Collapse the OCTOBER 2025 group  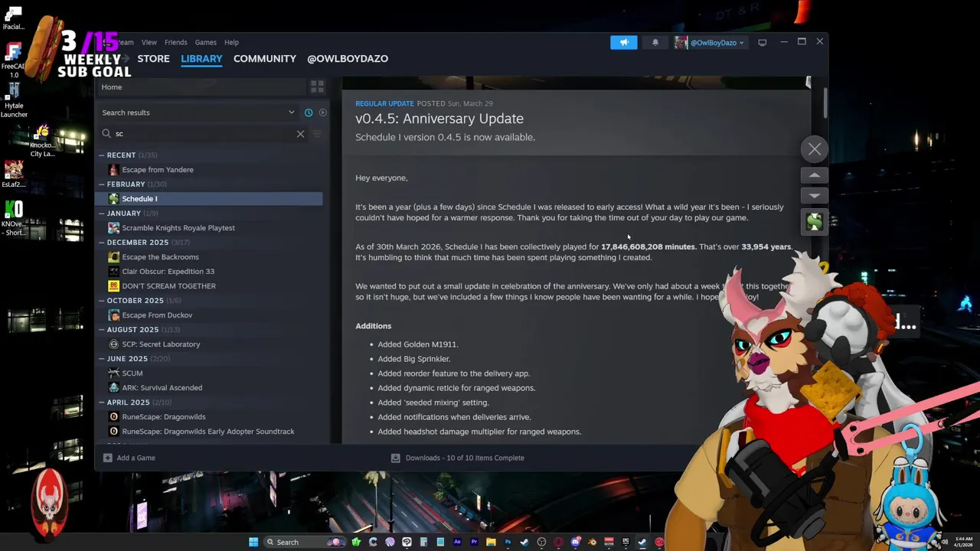[101, 301]
